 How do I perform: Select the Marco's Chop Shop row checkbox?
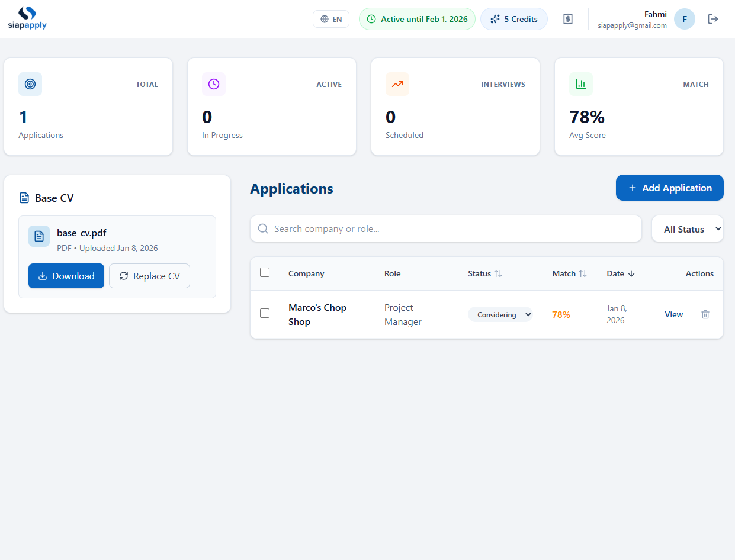[x=265, y=313]
